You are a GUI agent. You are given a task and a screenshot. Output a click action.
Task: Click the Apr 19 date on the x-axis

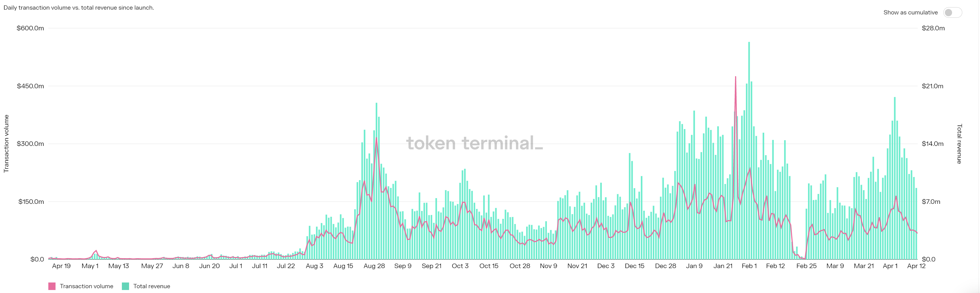pyautogui.click(x=61, y=266)
